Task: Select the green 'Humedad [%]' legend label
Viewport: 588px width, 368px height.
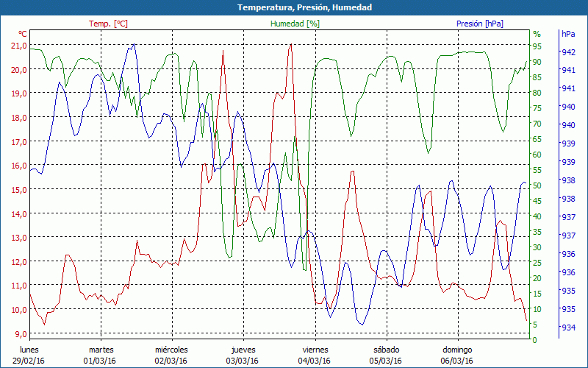Action: point(295,24)
